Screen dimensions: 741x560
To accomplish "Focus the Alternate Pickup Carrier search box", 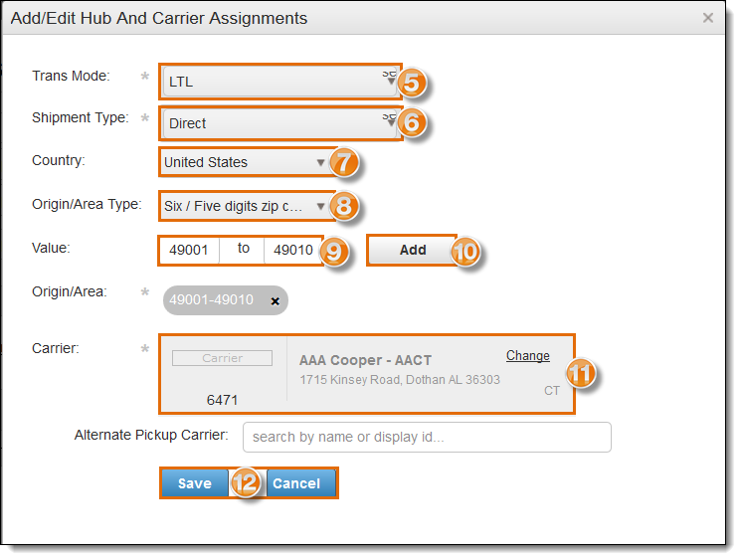I will [427, 437].
